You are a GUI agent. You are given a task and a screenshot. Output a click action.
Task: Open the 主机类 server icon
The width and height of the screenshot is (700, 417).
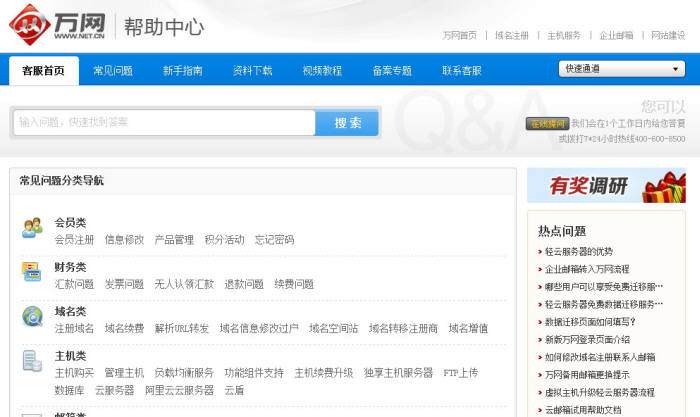pos(32,361)
